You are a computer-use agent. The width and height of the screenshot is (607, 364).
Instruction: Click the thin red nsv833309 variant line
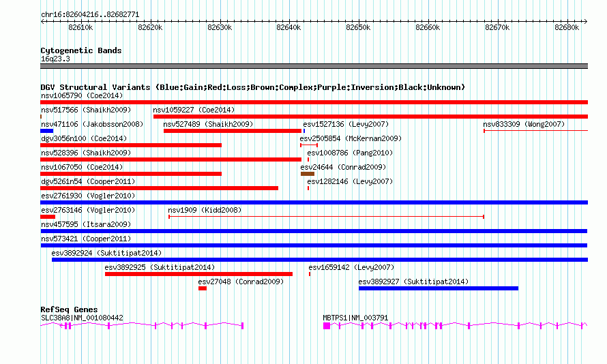536,131
